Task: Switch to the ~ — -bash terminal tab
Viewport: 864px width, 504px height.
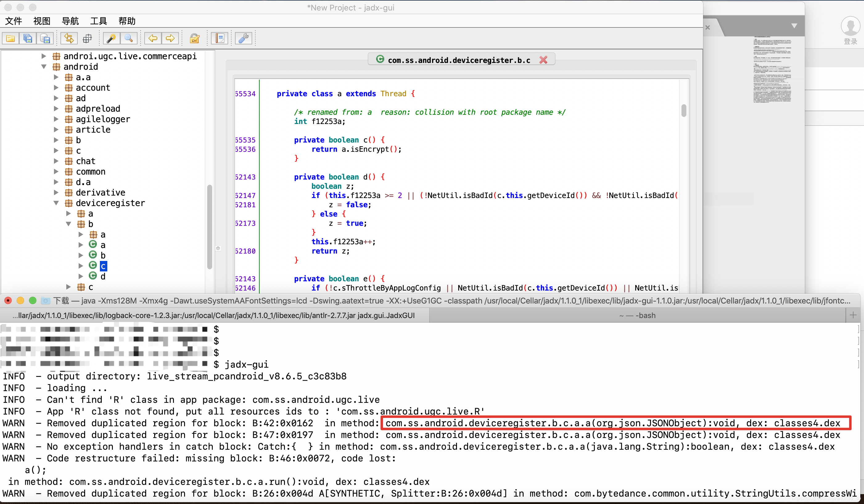Action: tap(637, 316)
